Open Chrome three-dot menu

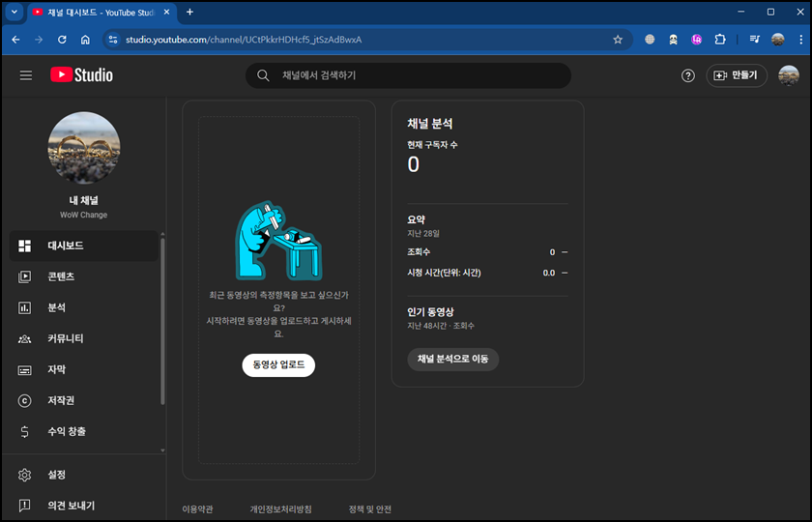(x=801, y=40)
